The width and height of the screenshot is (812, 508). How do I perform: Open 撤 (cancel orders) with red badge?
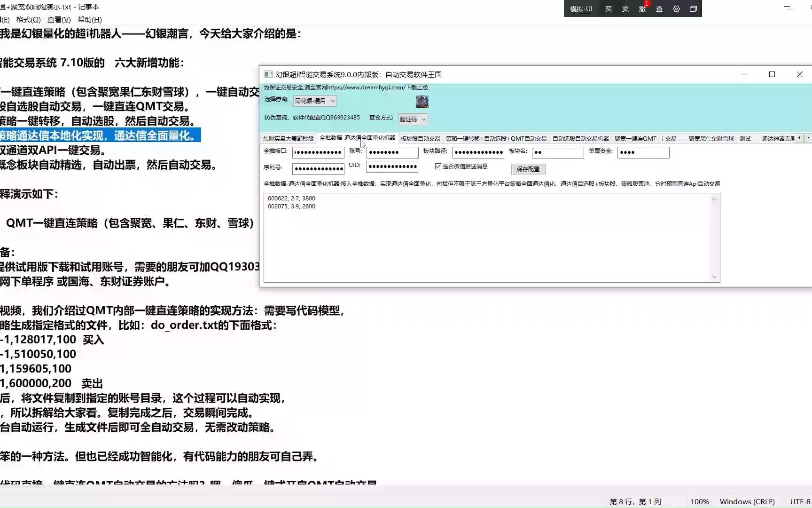click(x=642, y=9)
